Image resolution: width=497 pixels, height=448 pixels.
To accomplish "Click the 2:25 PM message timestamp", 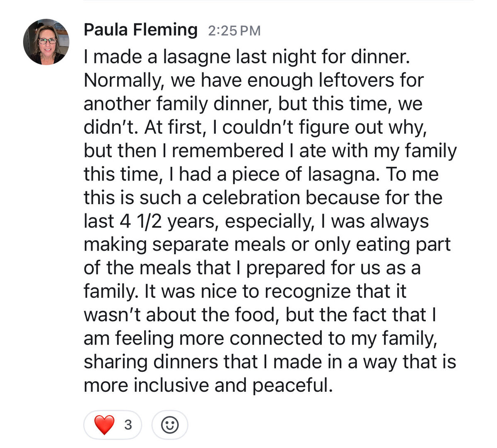I will pos(234,31).
